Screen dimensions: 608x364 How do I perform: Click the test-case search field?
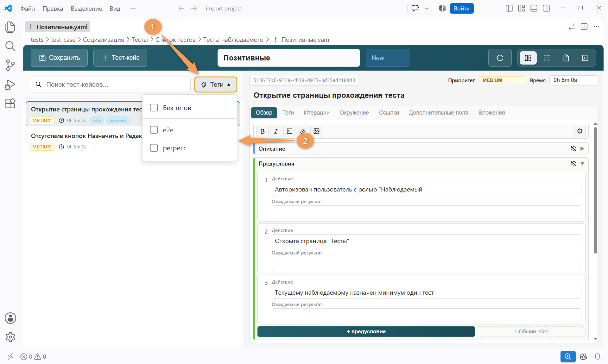pyautogui.click(x=110, y=85)
